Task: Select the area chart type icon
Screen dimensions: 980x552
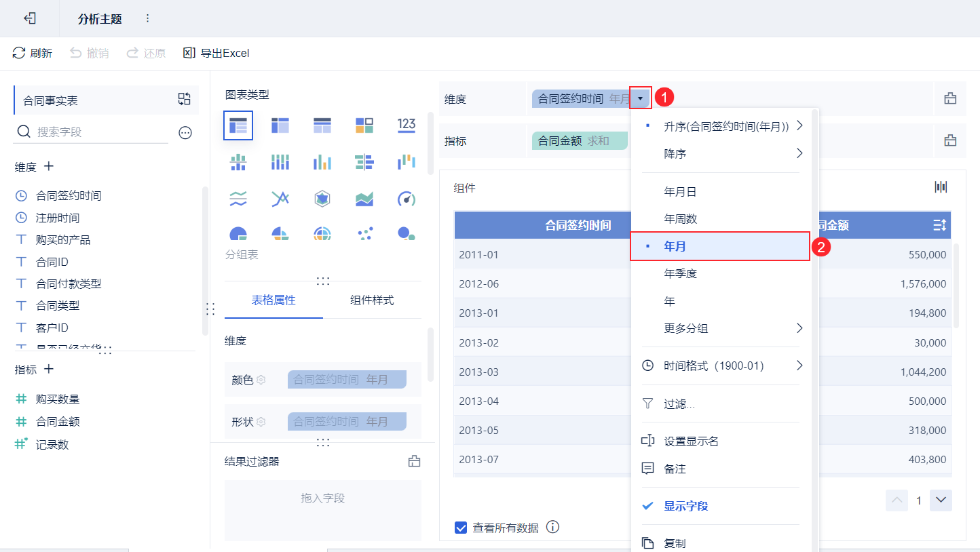Action: pos(364,199)
